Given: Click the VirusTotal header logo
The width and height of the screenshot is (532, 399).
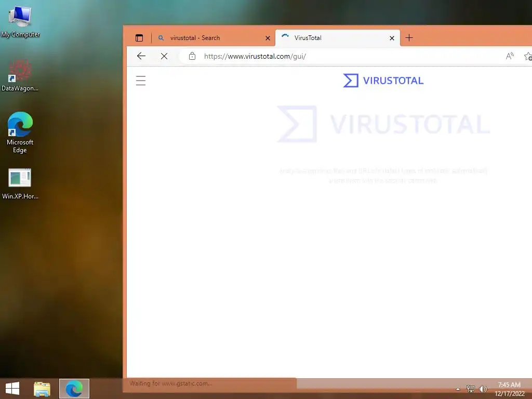Looking at the screenshot, I should tap(383, 81).
